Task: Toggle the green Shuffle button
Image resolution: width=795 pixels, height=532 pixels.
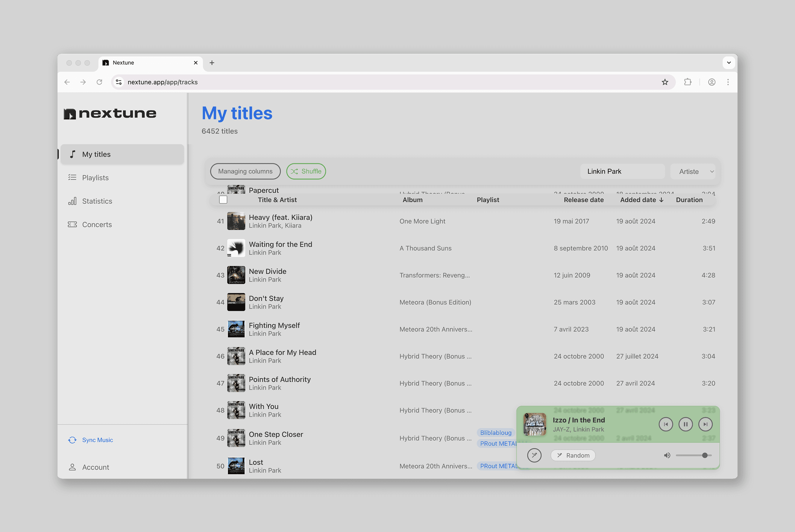Action: 306,171
